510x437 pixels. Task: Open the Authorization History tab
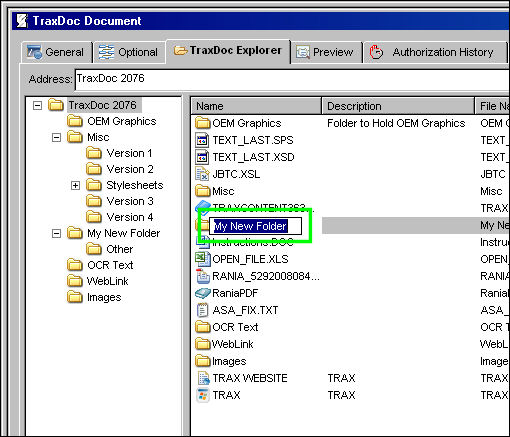pyautogui.click(x=435, y=52)
